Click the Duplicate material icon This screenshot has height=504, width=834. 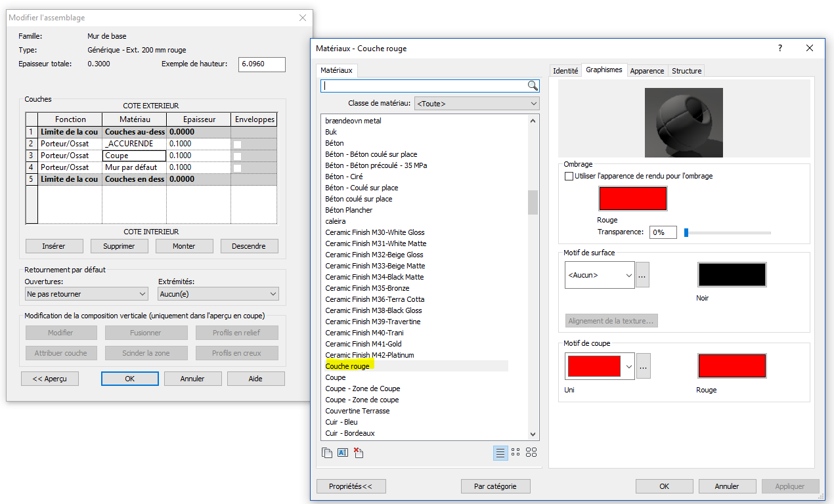(327, 452)
